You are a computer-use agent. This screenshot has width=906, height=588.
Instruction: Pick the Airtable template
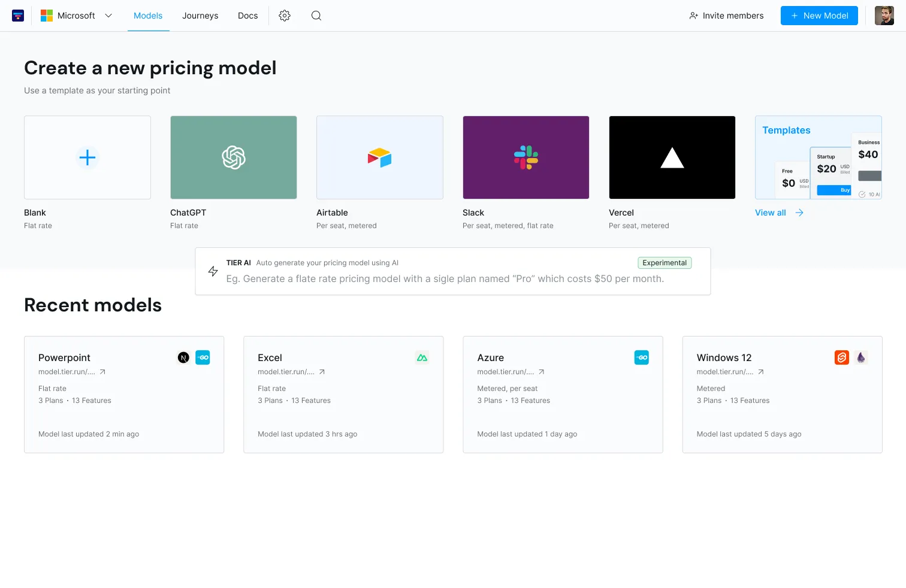click(x=379, y=157)
